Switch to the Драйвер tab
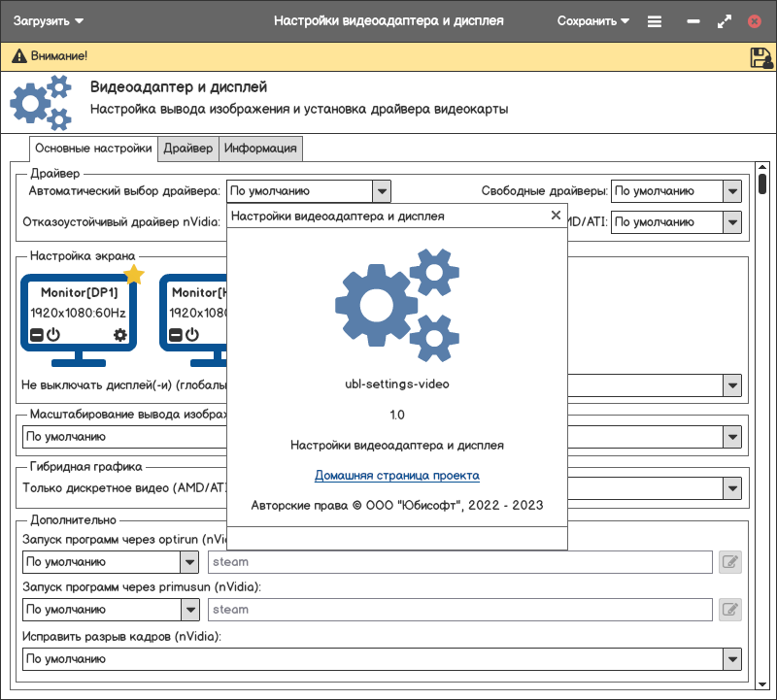This screenshot has height=700, width=777. coord(187,149)
